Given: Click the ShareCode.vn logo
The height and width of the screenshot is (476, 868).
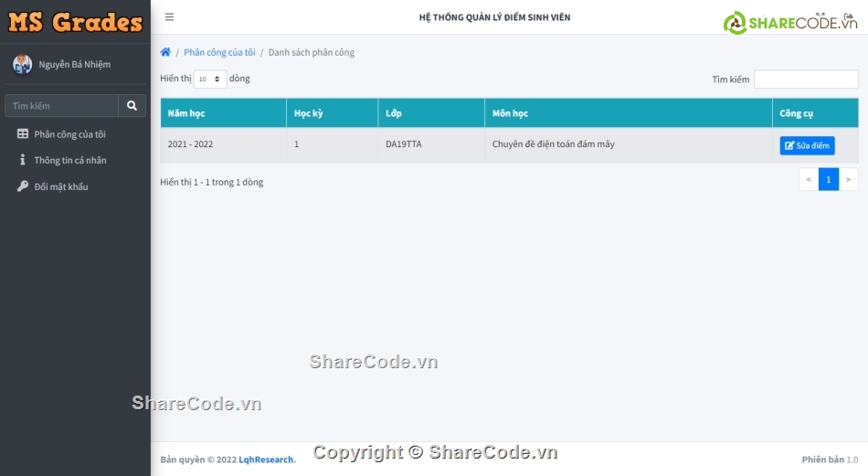Looking at the screenshot, I should pos(790,22).
